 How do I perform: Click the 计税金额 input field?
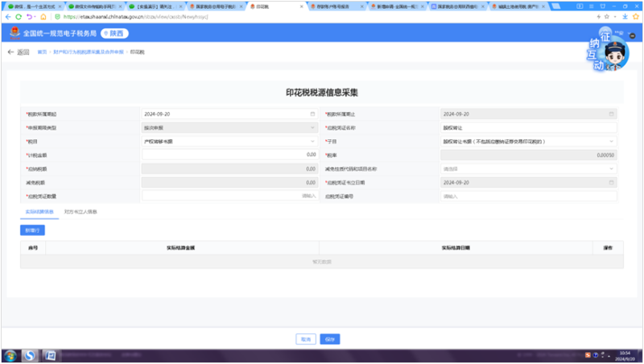(x=229, y=155)
